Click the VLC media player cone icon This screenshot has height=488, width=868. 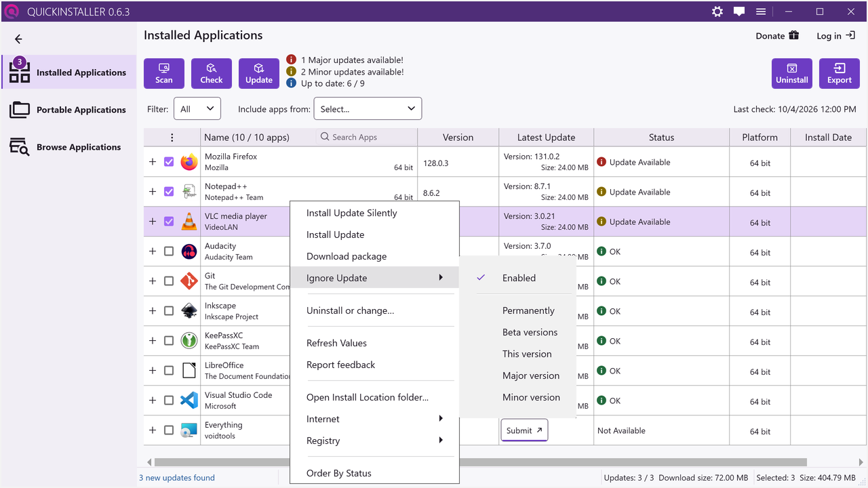coord(189,222)
